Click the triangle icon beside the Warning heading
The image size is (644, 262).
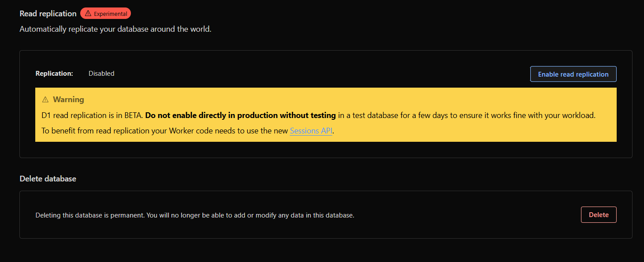[45, 100]
